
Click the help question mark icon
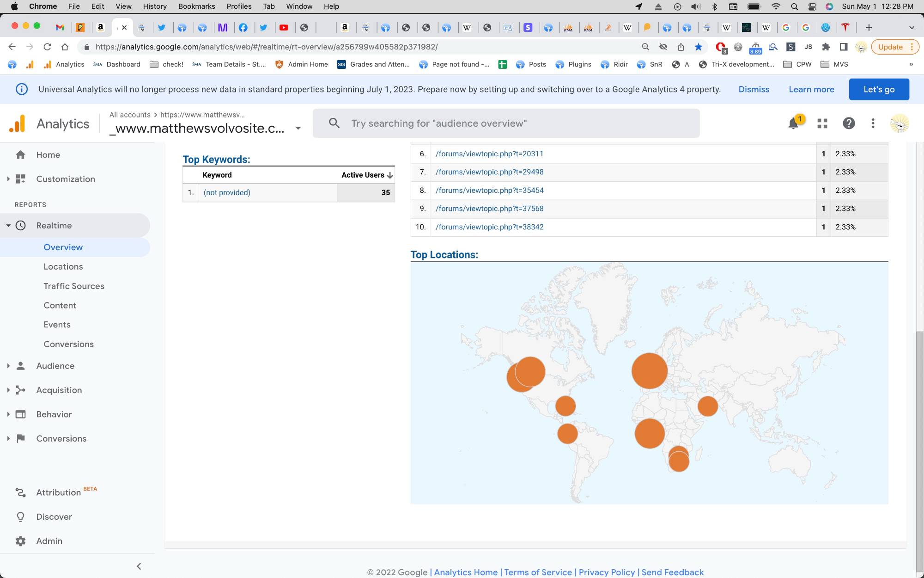point(849,123)
